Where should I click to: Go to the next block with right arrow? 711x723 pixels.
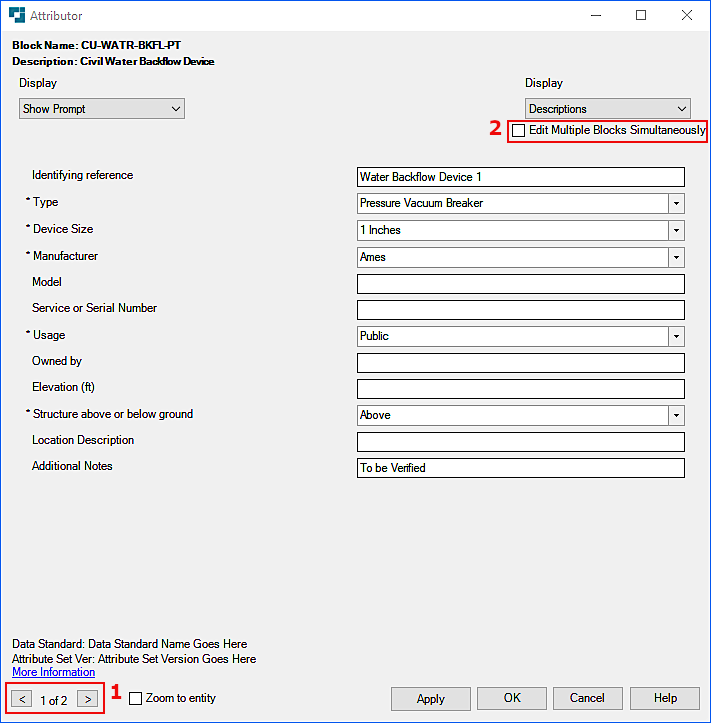[x=87, y=699]
